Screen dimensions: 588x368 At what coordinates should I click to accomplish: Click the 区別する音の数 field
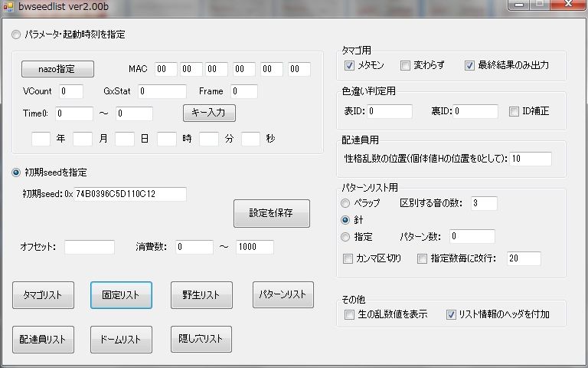484,203
